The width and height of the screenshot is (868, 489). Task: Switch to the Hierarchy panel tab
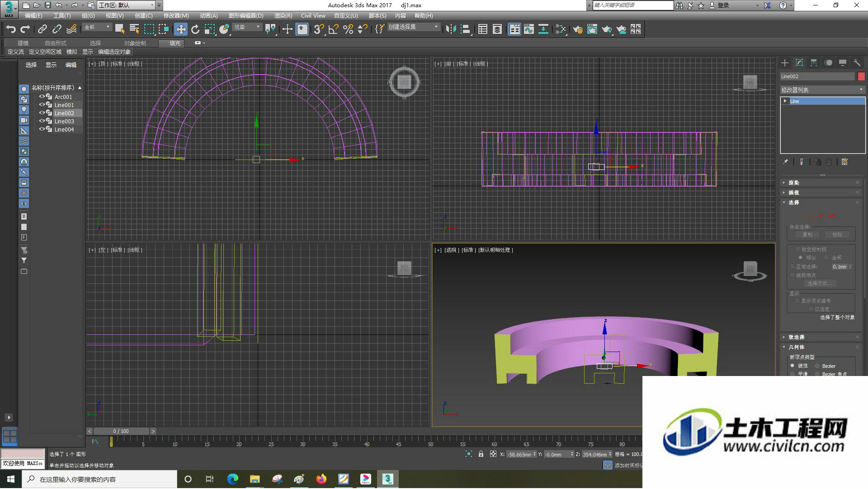[814, 63]
